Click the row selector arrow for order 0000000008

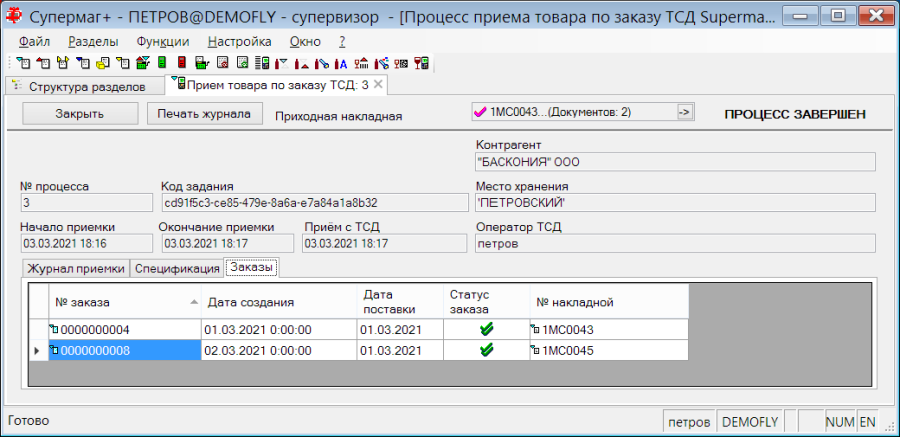point(38,350)
